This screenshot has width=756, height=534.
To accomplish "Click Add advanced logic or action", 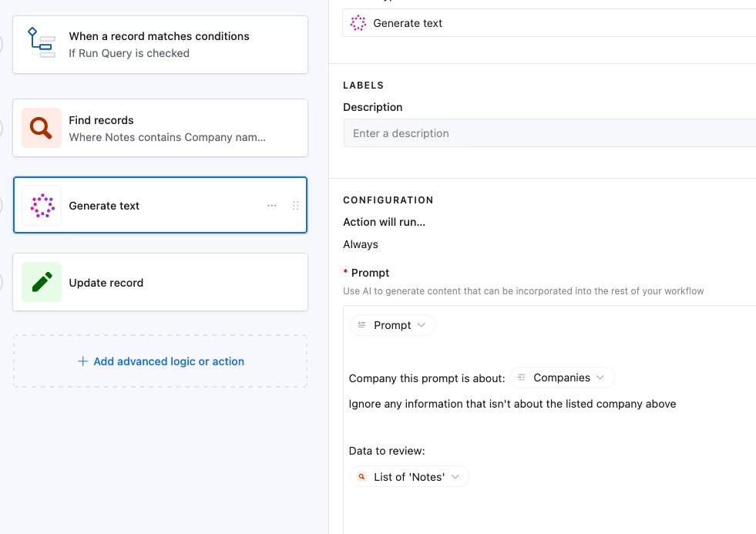I will 168,361.
